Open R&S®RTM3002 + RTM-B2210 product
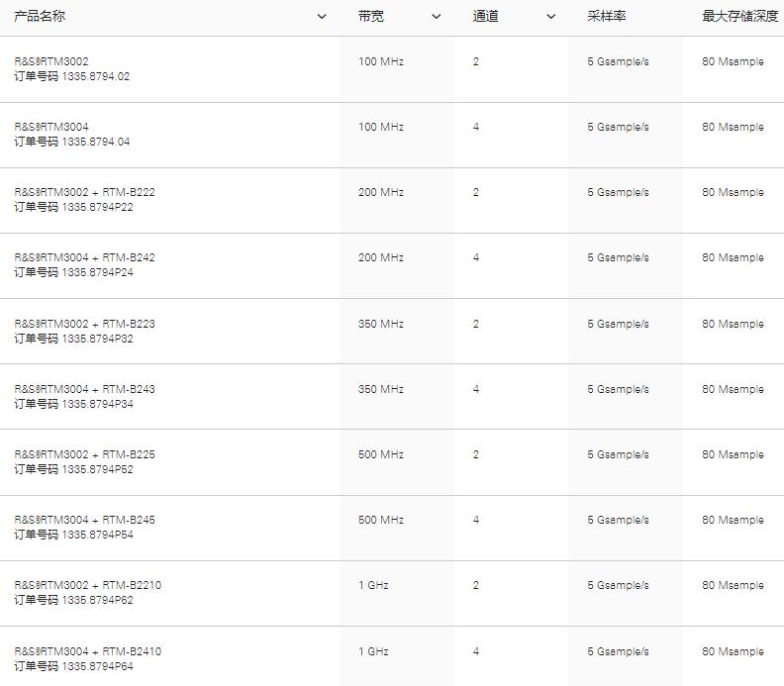This screenshot has width=784, height=686. pos(87,585)
